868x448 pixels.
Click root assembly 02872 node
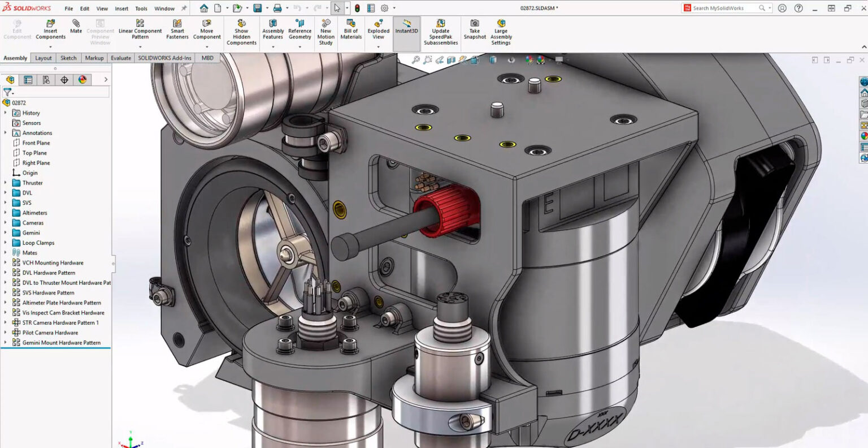click(19, 103)
